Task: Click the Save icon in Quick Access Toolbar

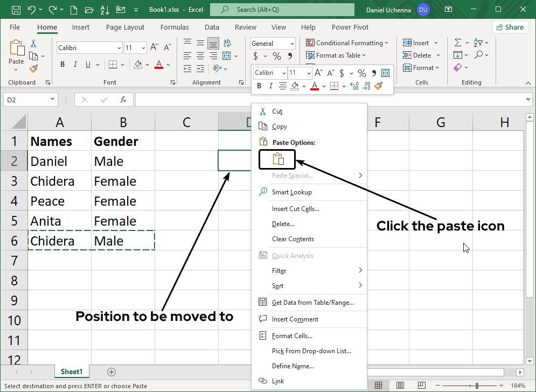Action: [x=16, y=10]
